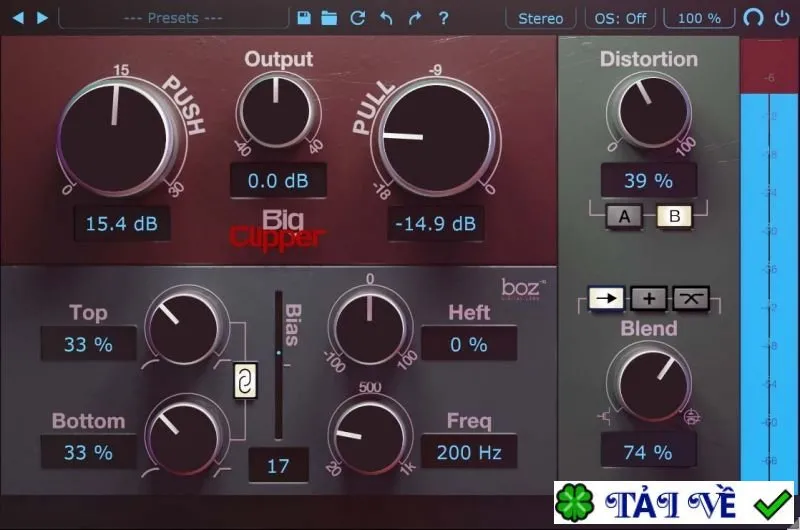Screen dimensions: 800x530
Task: Click the red clip section atop the meter
Action: 769,65
